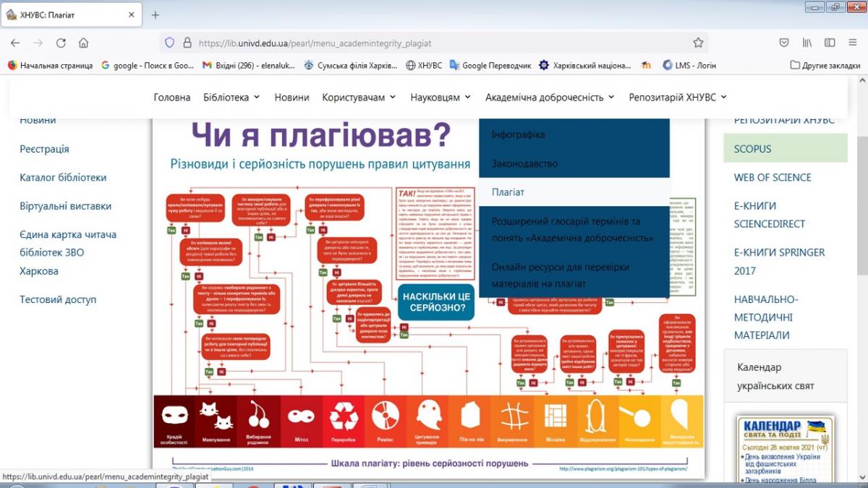The width and height of the screenshot is (868, 488).
Task: Open Віртуальні виставки sidebar link
Action: 66,206
